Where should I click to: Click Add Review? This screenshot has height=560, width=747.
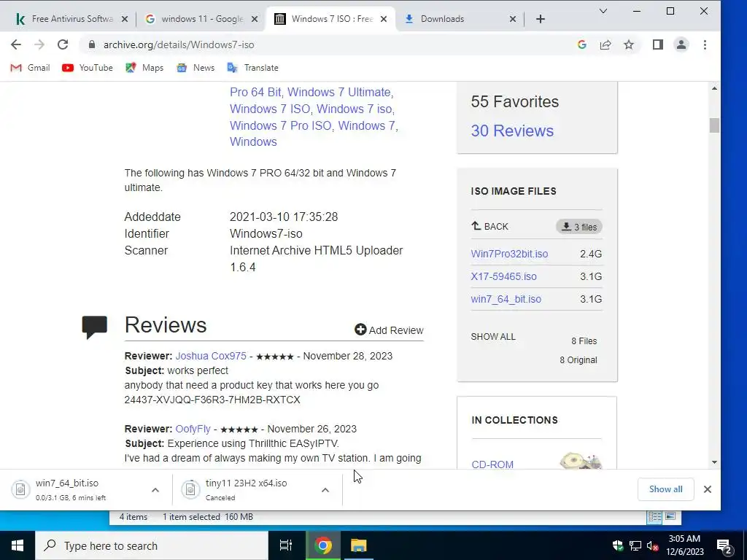point(389,330)
